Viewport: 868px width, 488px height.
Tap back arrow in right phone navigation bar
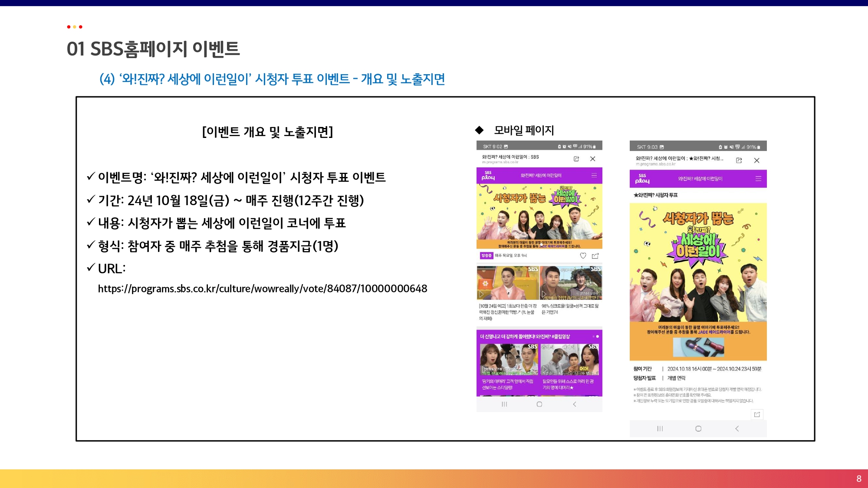click(737, 429)
